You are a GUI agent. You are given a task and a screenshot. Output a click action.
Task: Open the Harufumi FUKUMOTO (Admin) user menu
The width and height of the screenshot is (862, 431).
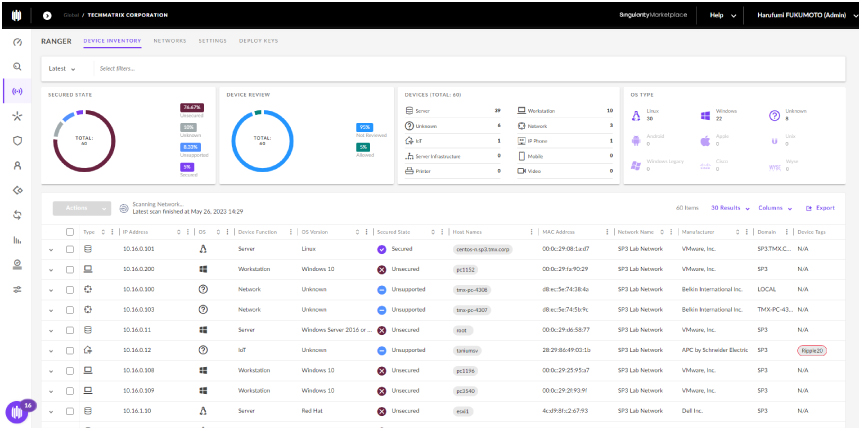tap(808, 15)
